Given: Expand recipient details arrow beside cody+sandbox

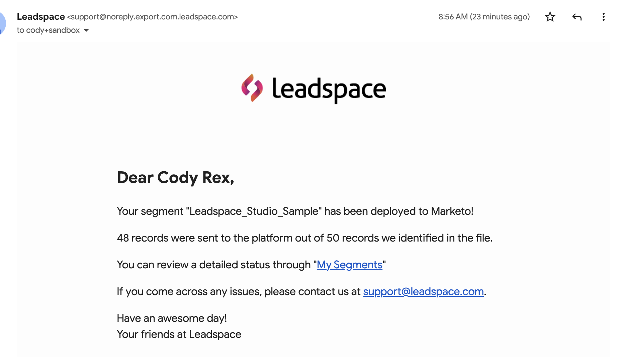Looking at the screenshot, I should [86, 30].
